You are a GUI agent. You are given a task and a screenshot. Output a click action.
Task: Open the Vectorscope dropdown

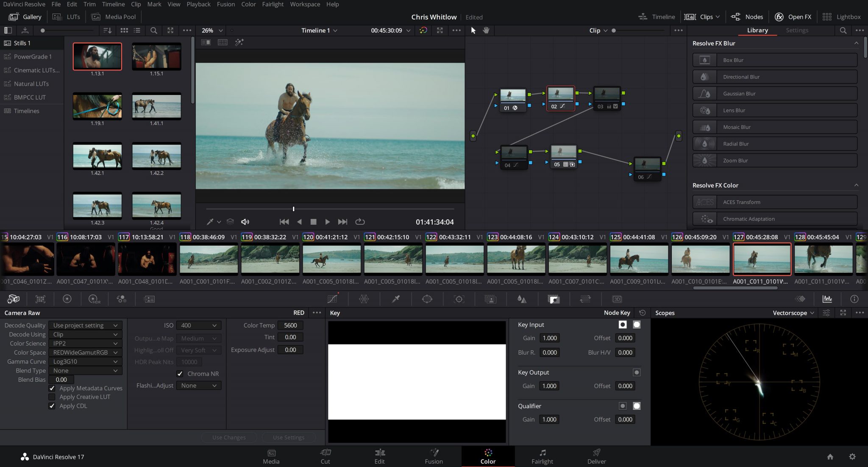point(792,313)
